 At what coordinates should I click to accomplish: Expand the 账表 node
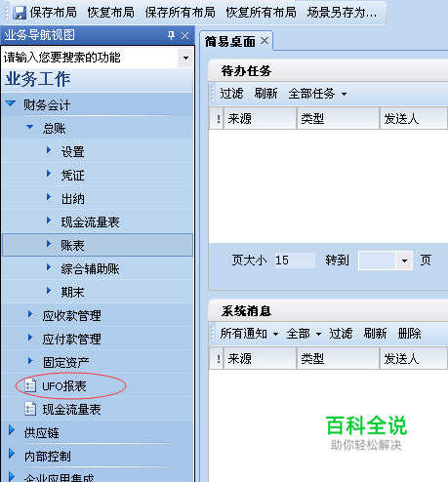[49, 244]
